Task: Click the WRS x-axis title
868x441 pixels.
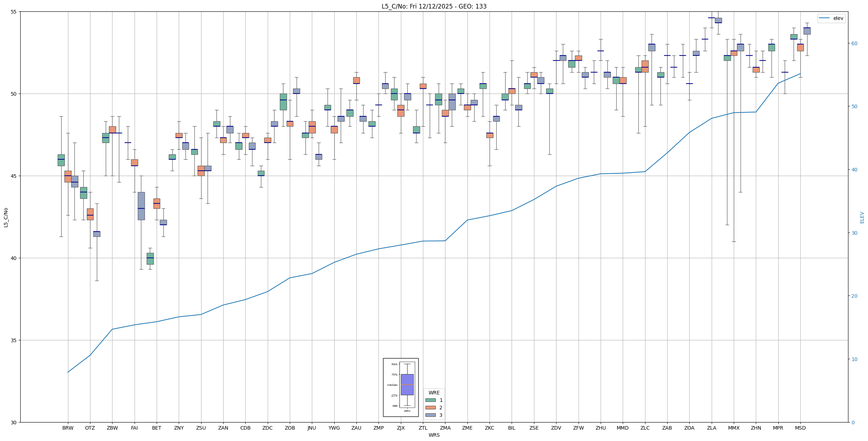Action: (434, 435)
